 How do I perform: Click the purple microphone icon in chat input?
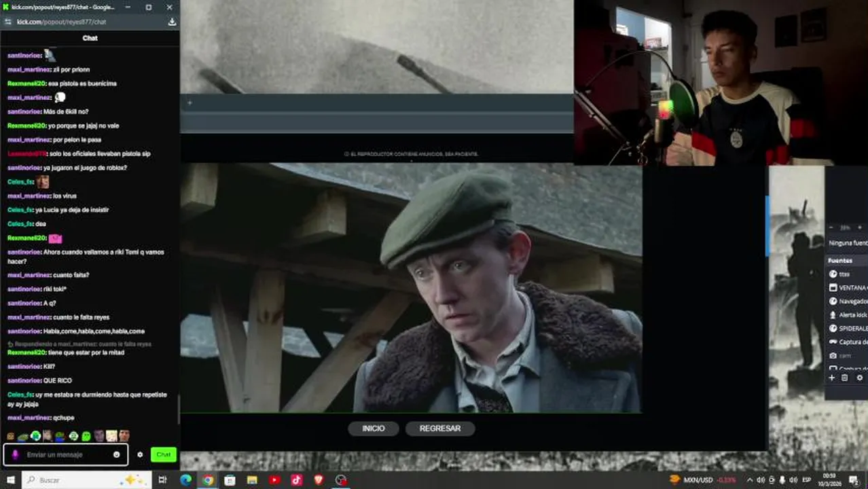coord(15,454)
